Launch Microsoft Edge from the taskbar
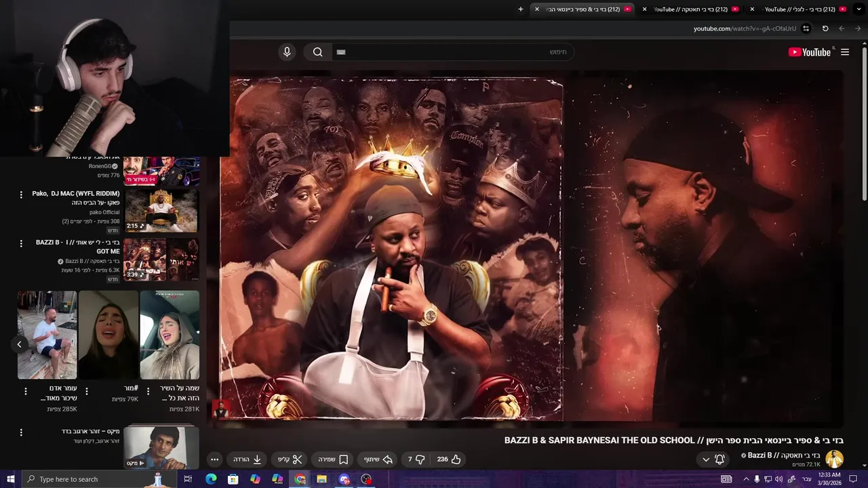Viewport: 868px width, 488px height. (x=211, y=479)
